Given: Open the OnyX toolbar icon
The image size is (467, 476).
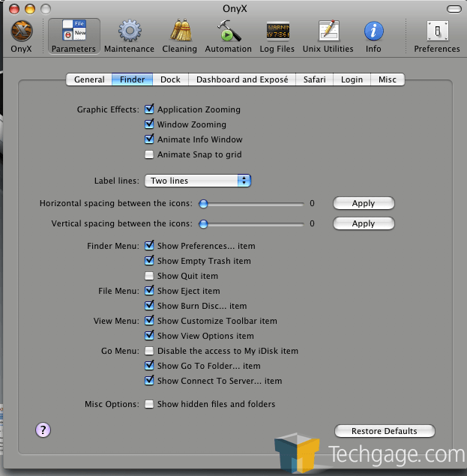Looking at the screenshot, I should click(22, 31).
